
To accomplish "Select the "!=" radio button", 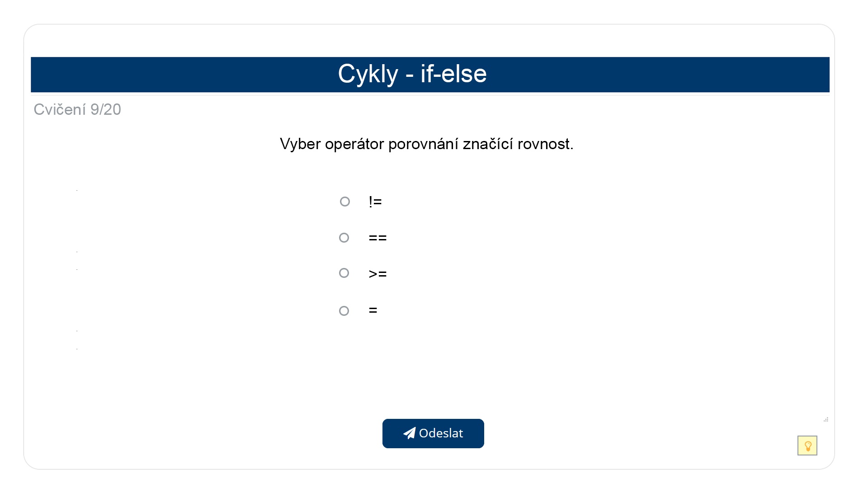I will click(x=345, y=202).
